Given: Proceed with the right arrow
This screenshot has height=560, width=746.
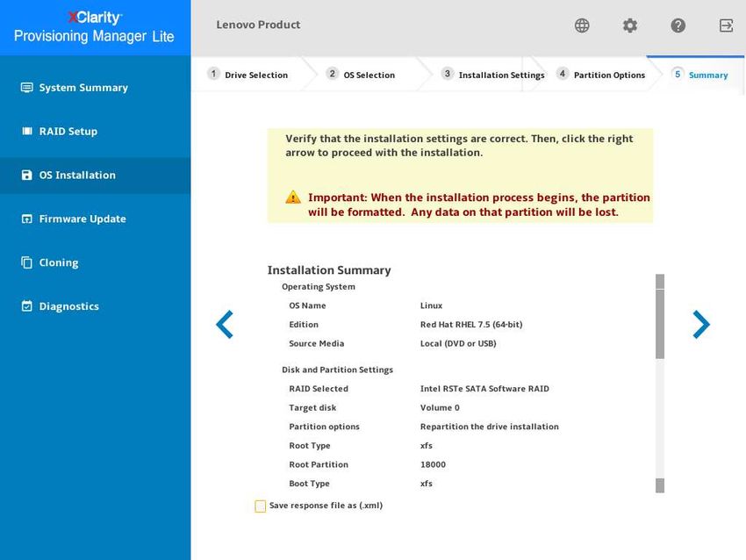Looking at the screenshot, I should pyautogui.click(x=701, y=325).
